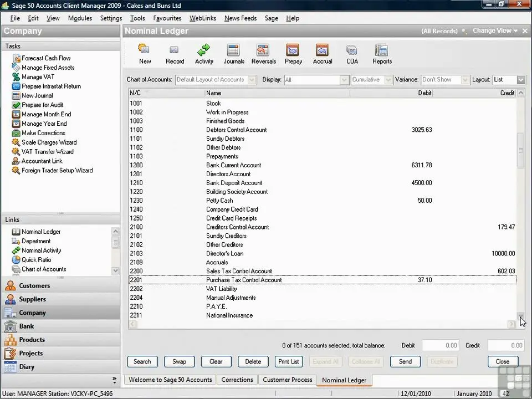The height and width of the screenshot is (399, 532).
Task: Open the Journals toolbar icon
Action: tap(233, 50)
